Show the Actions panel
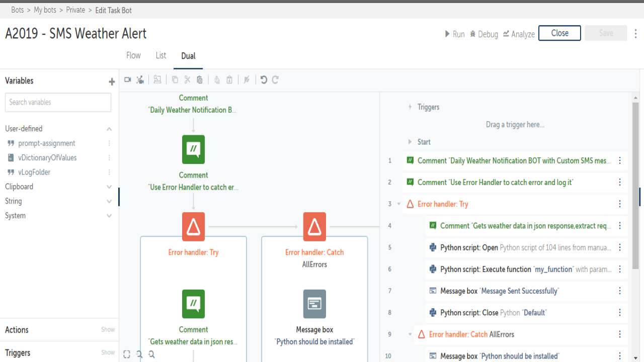The image size is (644, 362). (x=108, y=330)
